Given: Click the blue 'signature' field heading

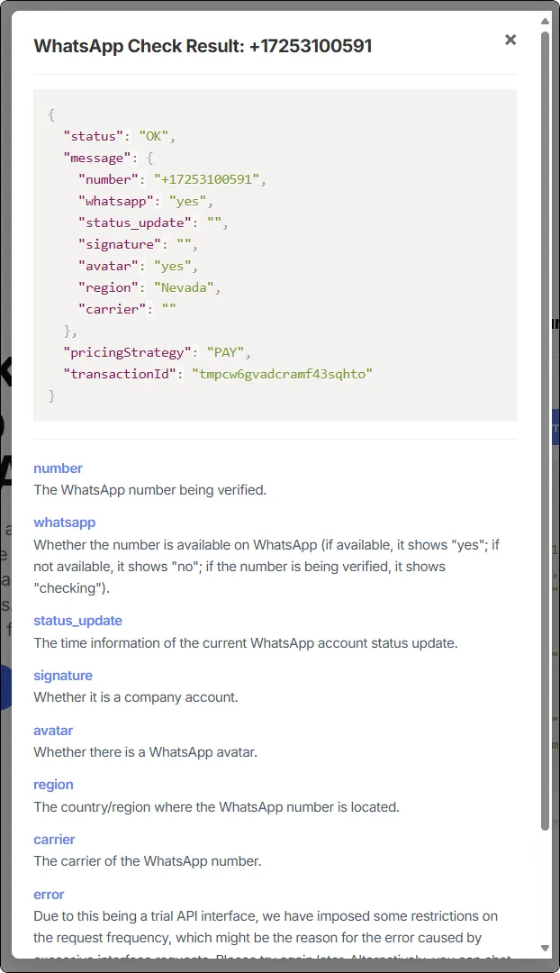Looking at the screenshot, I should (63, 676).
